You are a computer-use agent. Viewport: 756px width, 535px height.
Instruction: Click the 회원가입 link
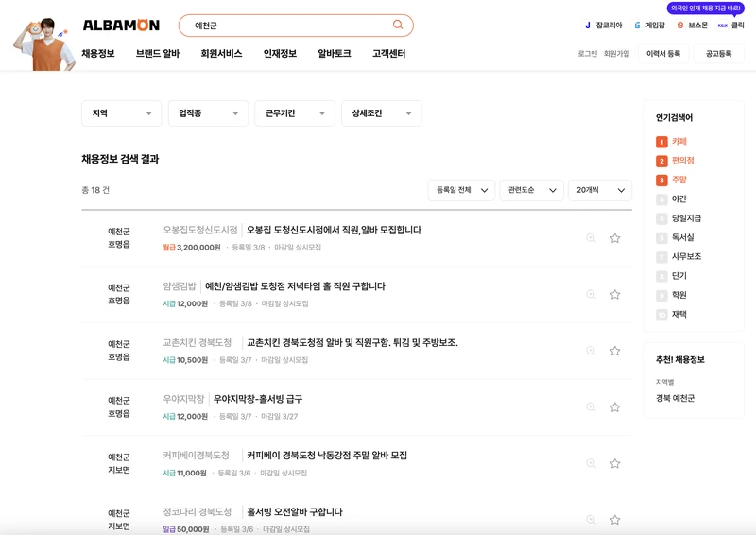[x=617, y=54]
